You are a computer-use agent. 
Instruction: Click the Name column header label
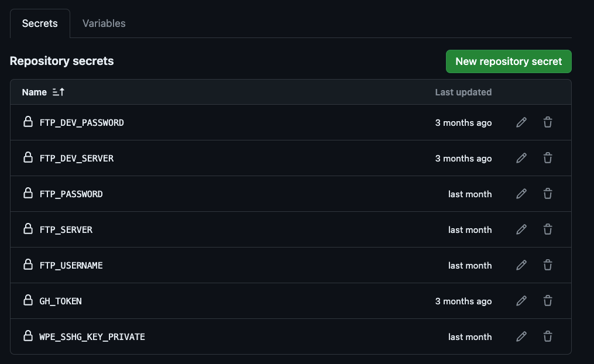tap(34, 92)
